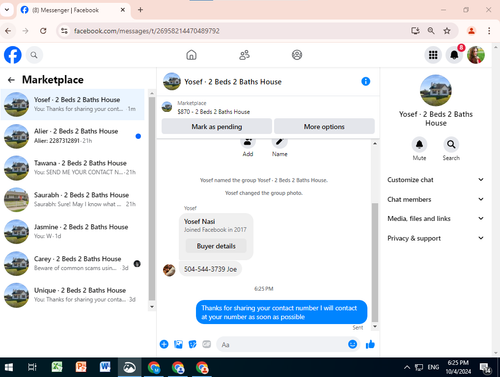Search in conversation with the magnifier icon

click(451, 144)
